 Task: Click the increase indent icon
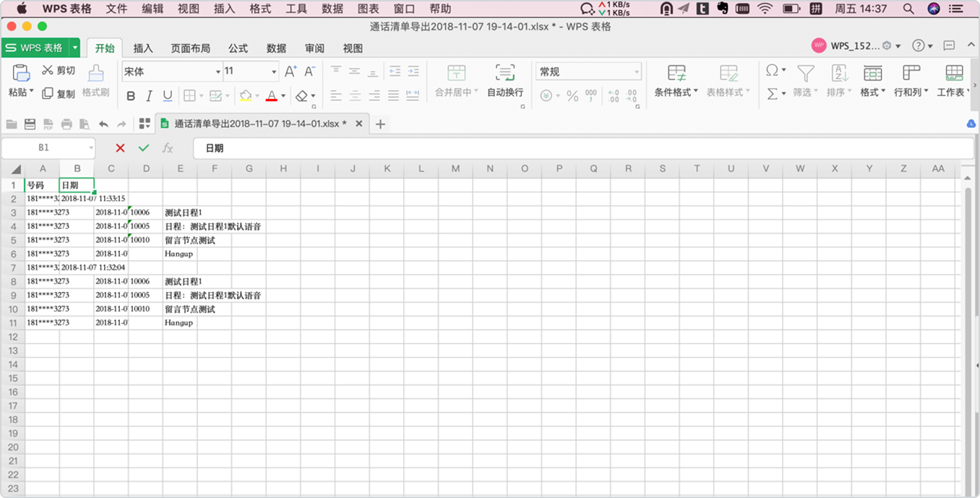[413, 71]
